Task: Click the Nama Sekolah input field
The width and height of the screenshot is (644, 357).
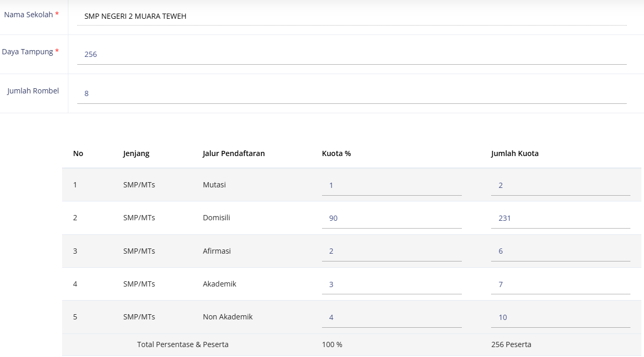Action: tap(351, 16)
